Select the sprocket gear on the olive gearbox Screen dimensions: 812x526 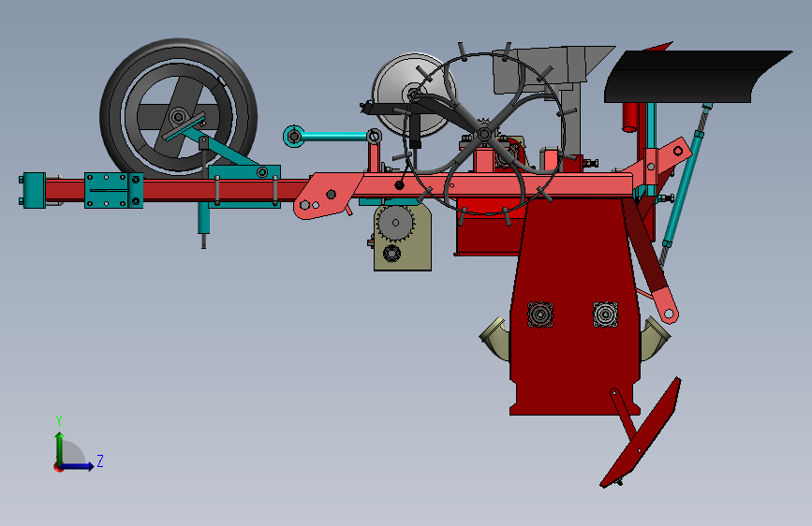[x=395, y=223]
